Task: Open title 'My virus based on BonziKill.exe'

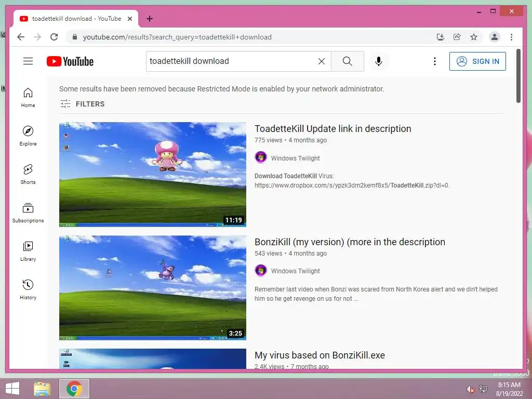Action: click(320, 355)
